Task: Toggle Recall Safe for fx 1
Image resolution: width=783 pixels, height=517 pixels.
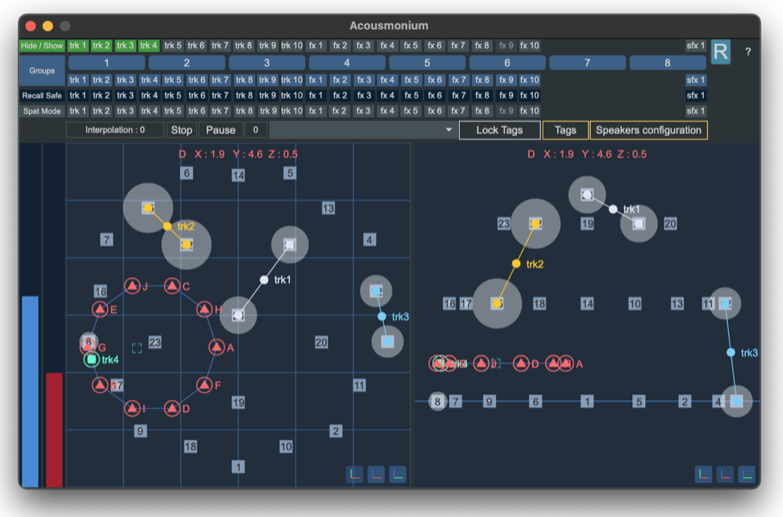Action: coord(315,95)
